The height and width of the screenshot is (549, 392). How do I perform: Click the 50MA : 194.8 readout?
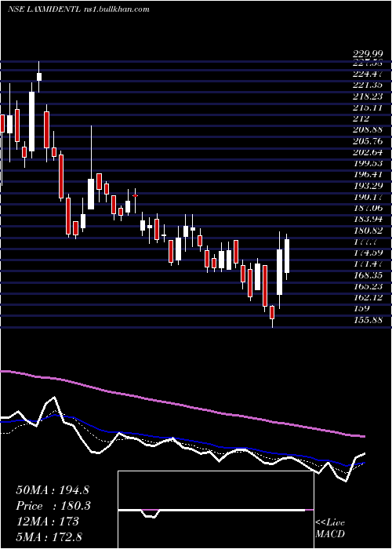pos(53,490)
